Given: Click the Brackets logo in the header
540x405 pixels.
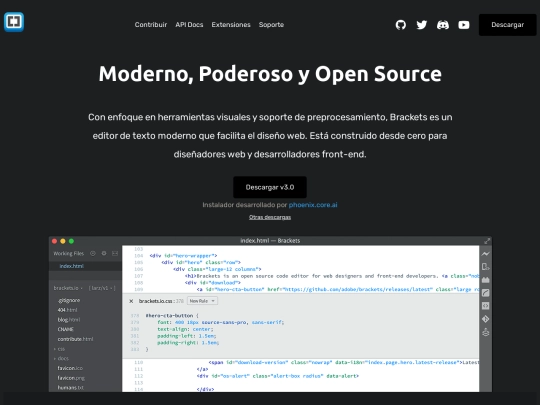Looking at the screenshot, I should pos(14,22).
